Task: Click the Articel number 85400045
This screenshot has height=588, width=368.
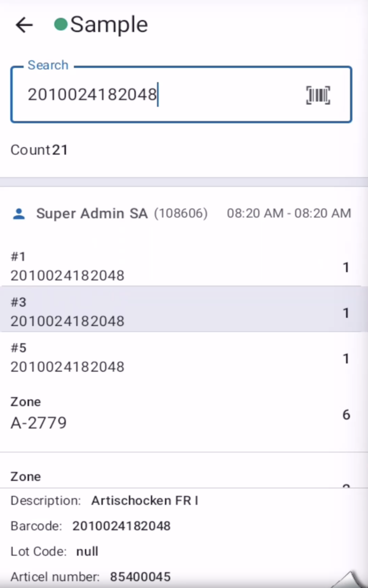Action: (140, 577)
